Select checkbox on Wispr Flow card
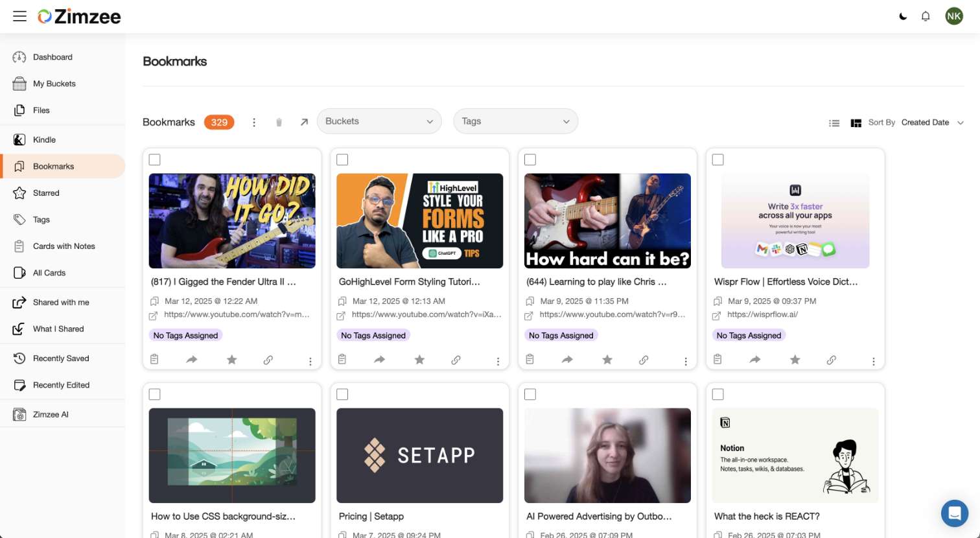Viewport: 980px width, 538px height. coord(718,159)
